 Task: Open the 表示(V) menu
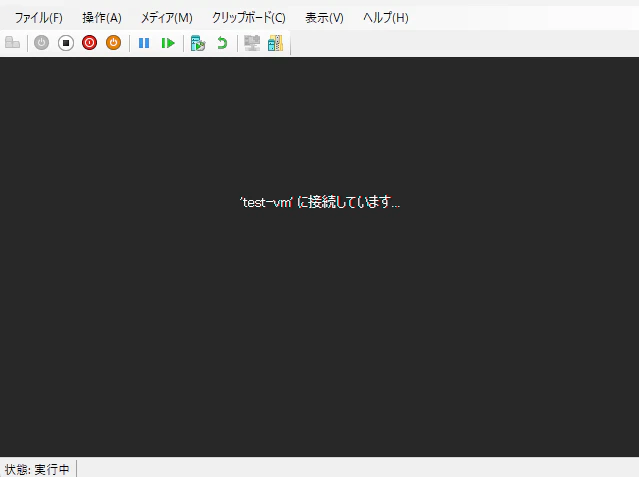tap(324, 18)
